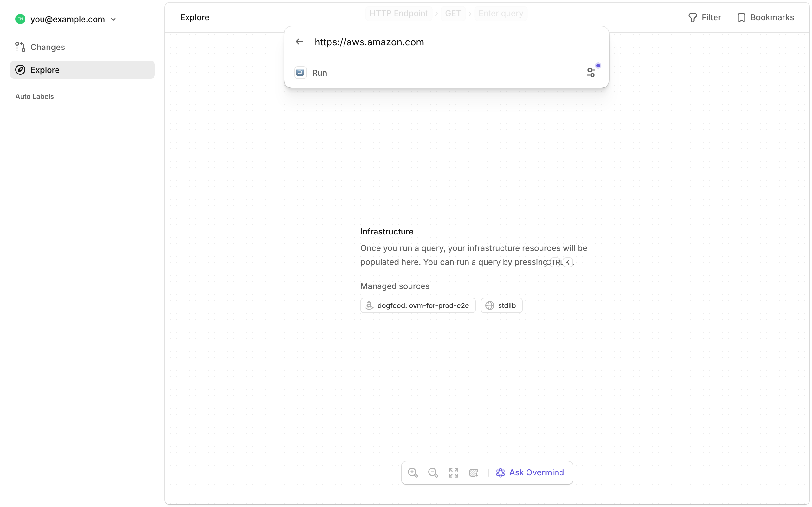Zoom out of the canvas
The width and height of the screenshot is (812, 507).
[433, 473]
